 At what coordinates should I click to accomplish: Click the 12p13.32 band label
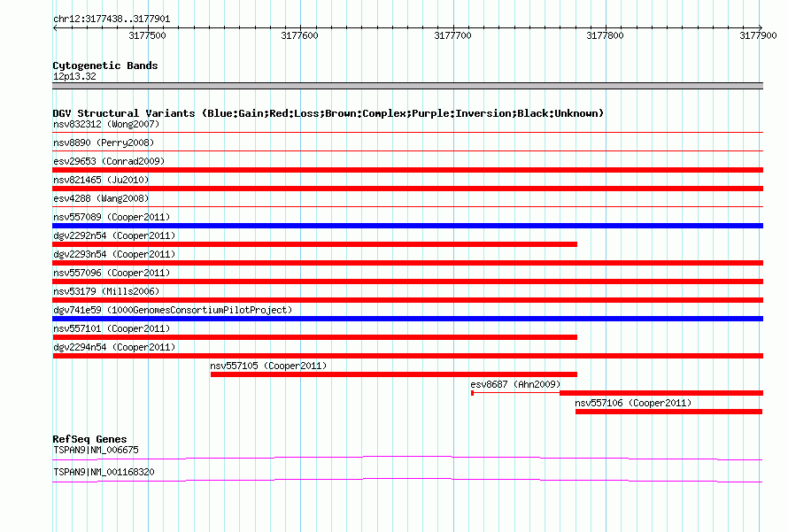pyautogui.click(x=74, y=76)
